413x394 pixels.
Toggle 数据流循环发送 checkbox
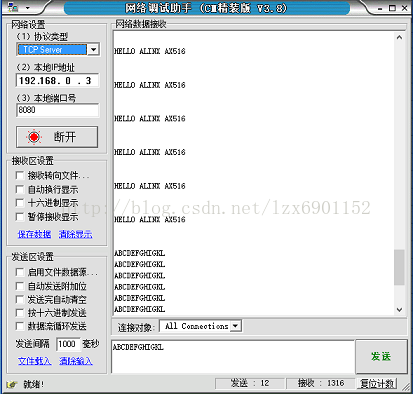pyautogui.click(x=20, y=326)
